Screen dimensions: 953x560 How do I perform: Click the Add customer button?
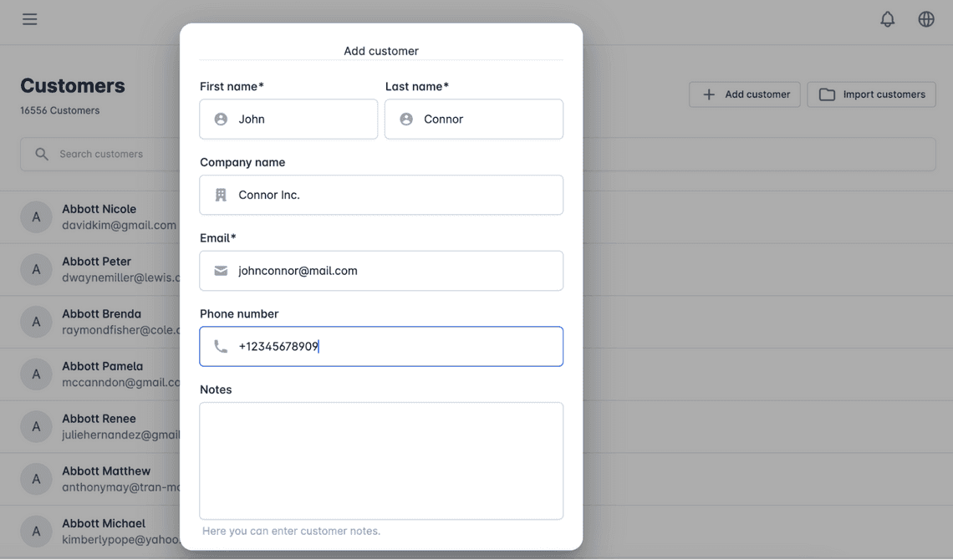coord(745,94)
